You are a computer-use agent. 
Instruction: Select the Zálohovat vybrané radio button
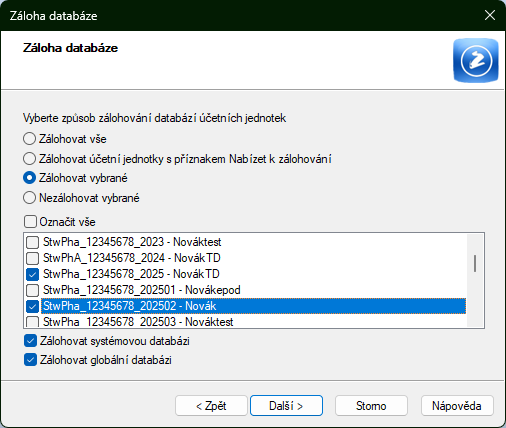pyautogui.click(x=29, y=178)
